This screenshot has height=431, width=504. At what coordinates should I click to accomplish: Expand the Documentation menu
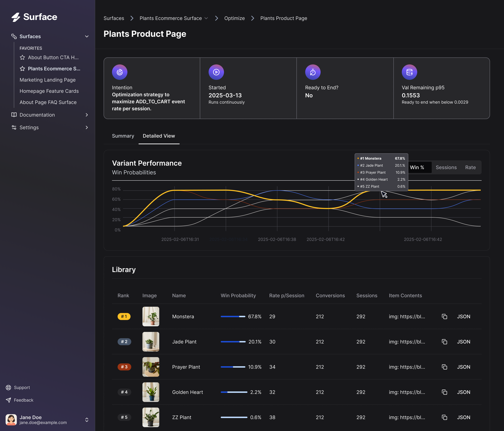coord(87,115)
